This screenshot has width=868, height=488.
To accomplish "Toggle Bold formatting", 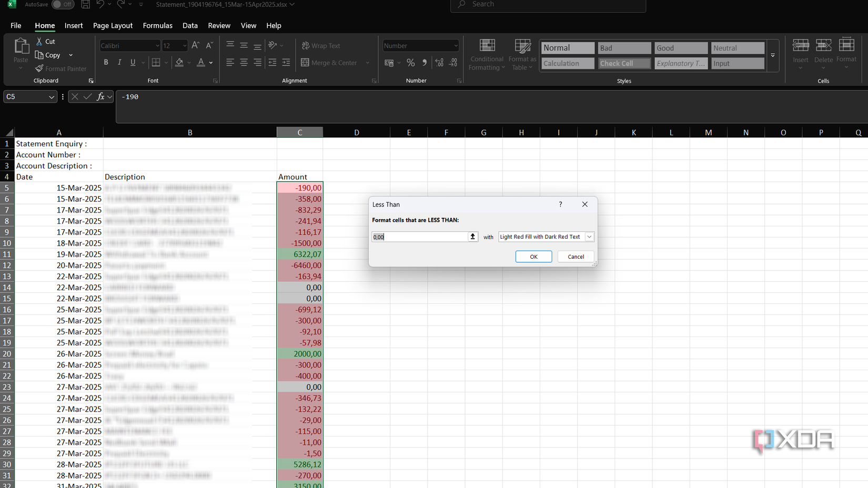I will coord(106,62).
